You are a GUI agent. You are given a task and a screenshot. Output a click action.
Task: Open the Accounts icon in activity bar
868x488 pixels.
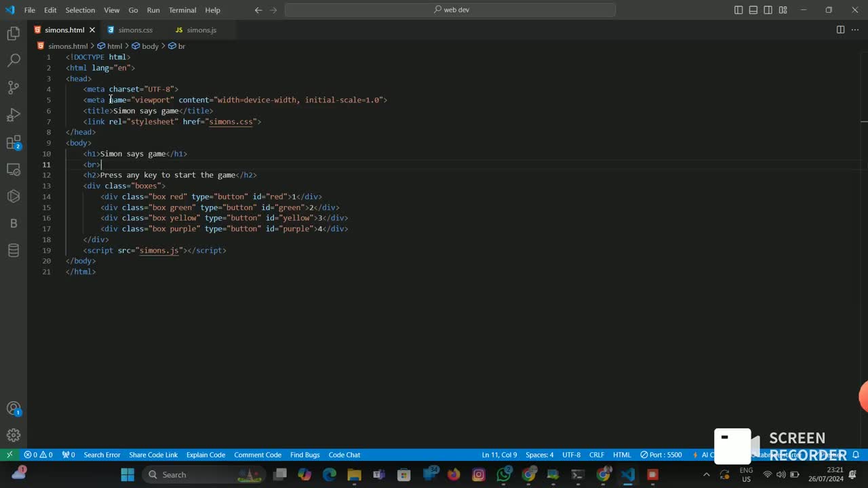[14, 409]
